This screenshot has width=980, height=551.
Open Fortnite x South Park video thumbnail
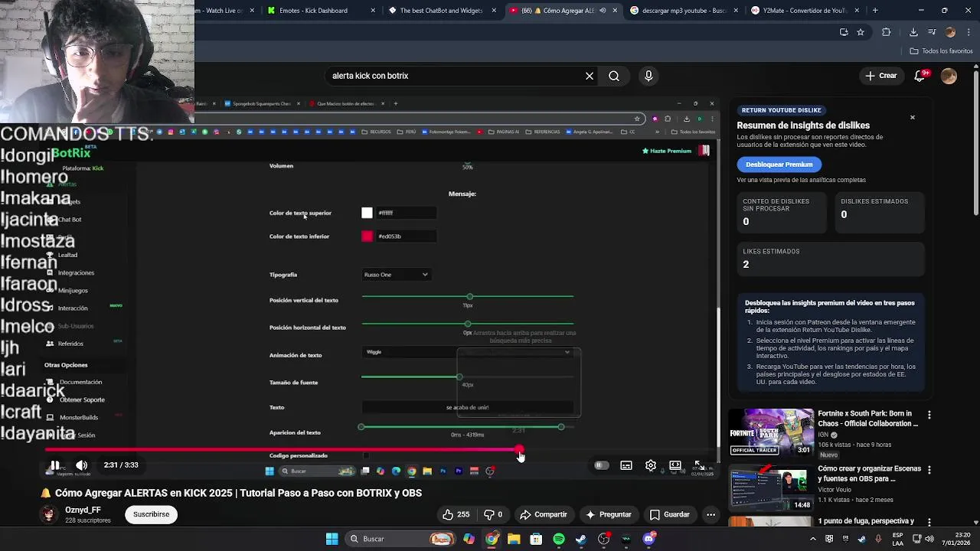[x=771, y=432]
